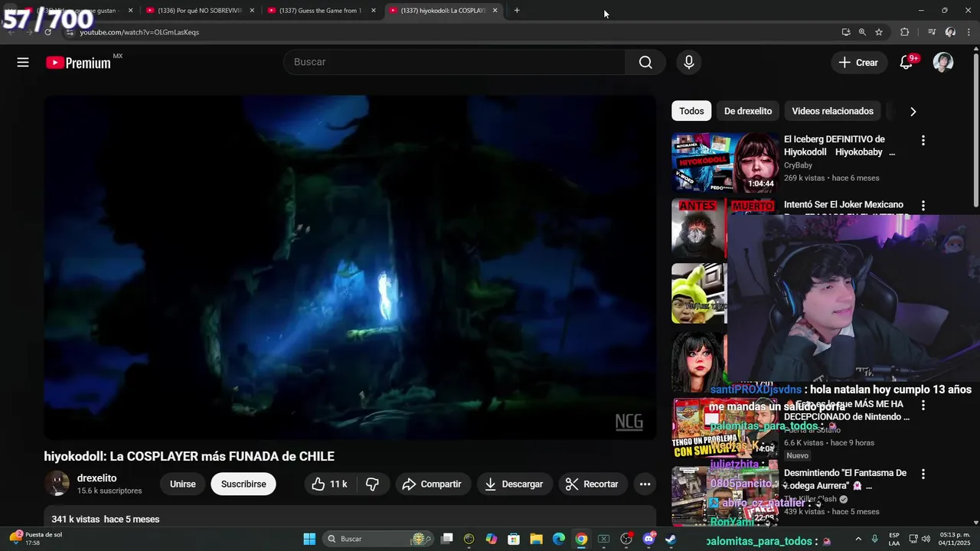Open Chrome media control icon
Viewport: 980px width, 551px height.
coord(931,32)
